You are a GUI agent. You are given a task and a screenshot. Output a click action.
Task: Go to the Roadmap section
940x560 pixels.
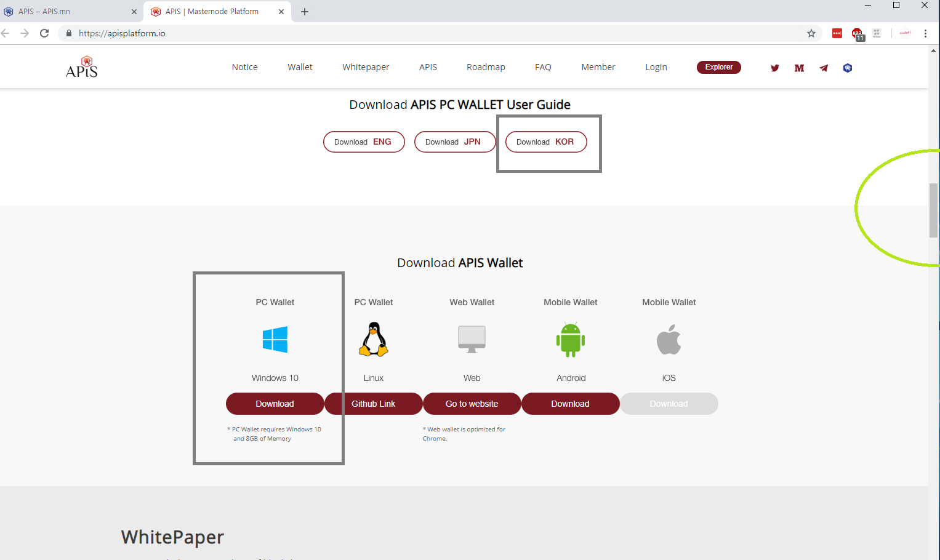(486, 67)
